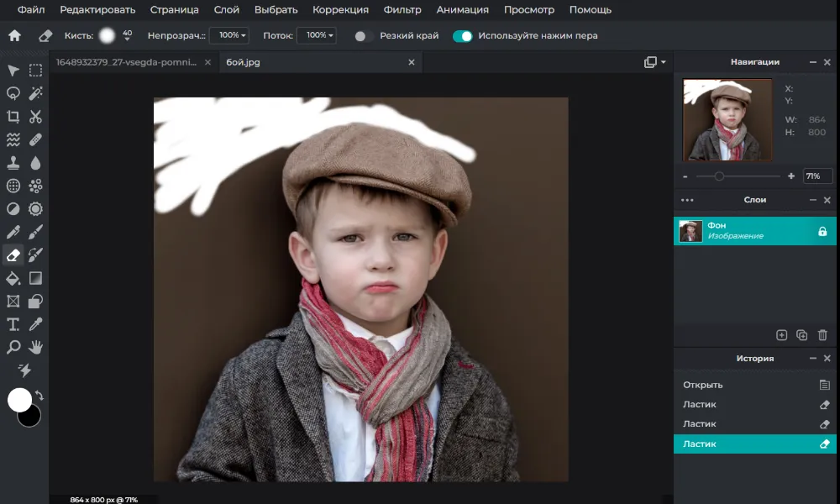
Task: Activate the Paint Bucket fill tool
Action: (x=13, y=278)
